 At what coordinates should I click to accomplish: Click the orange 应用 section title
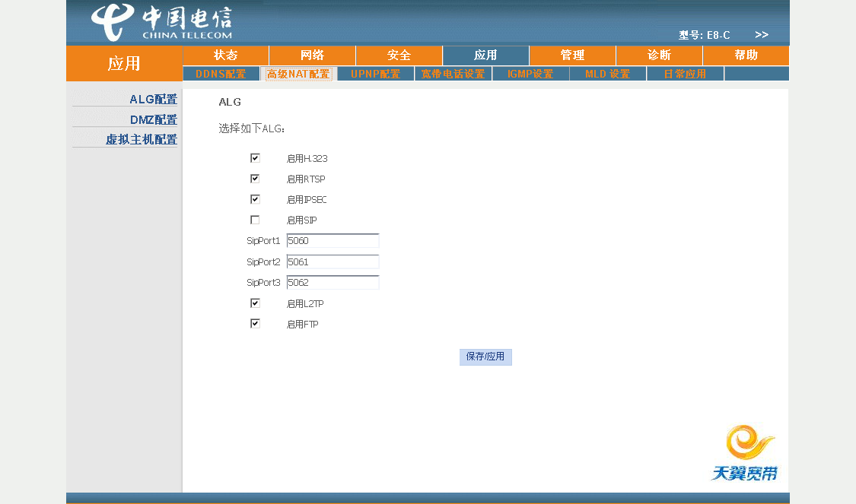(x=124, y=63)
